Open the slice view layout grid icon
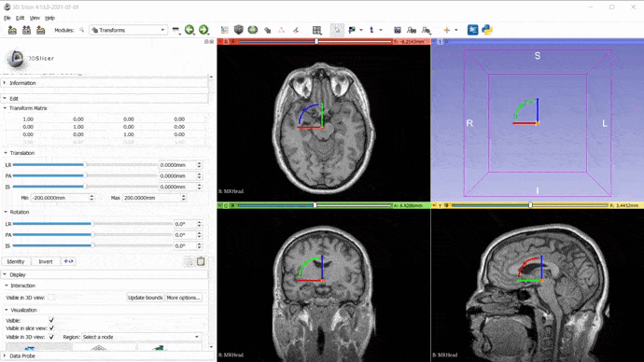Image resolution: width=644 pixels, height=362 pixels. tap(316, 30)
